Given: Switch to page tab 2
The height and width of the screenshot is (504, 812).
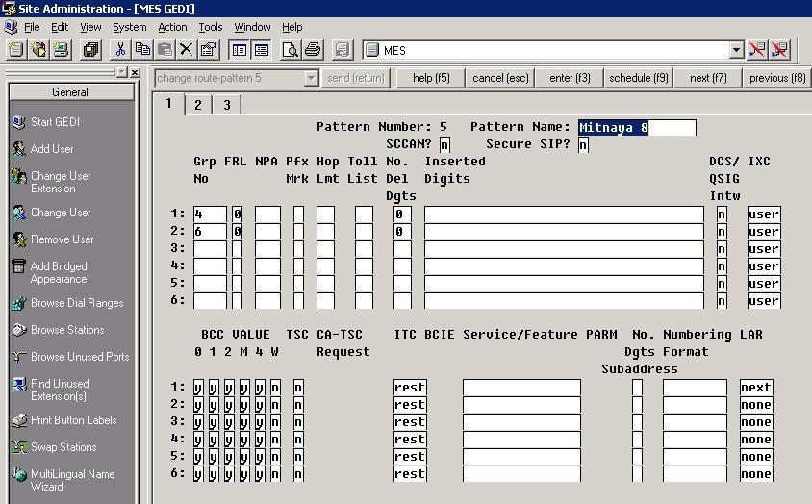Looking at the screenshot, I should pos(198,105).
